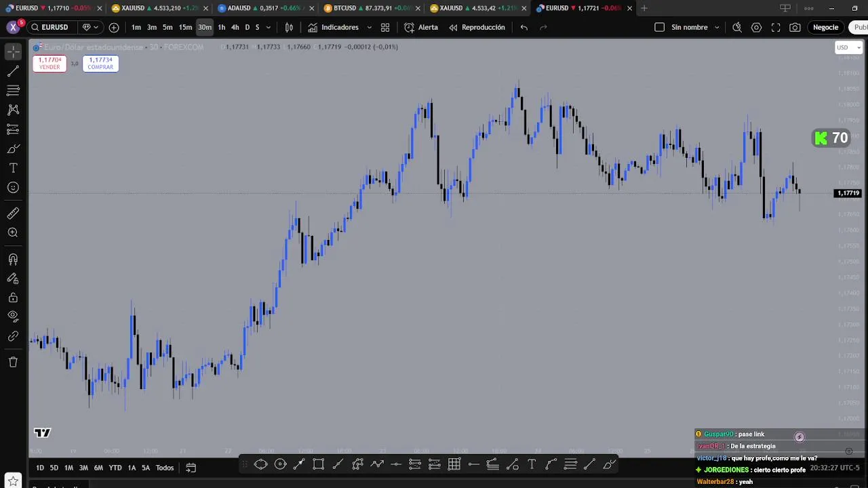Open the emoji and icons tool

(13, 188)
